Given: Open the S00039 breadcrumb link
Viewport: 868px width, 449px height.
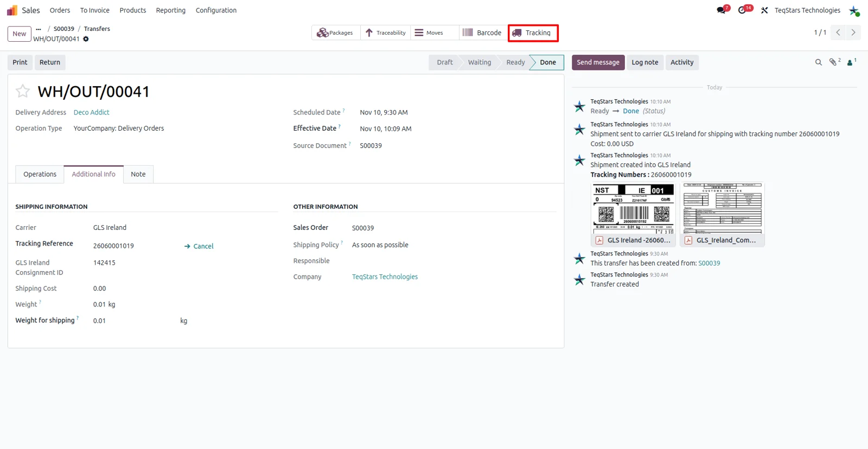Looking at the screenshot, I should 64,29.
